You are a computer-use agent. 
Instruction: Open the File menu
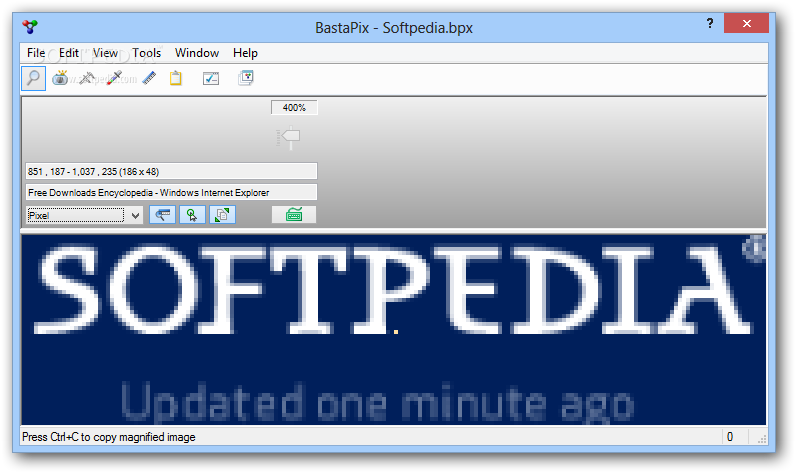click(36, 53)
